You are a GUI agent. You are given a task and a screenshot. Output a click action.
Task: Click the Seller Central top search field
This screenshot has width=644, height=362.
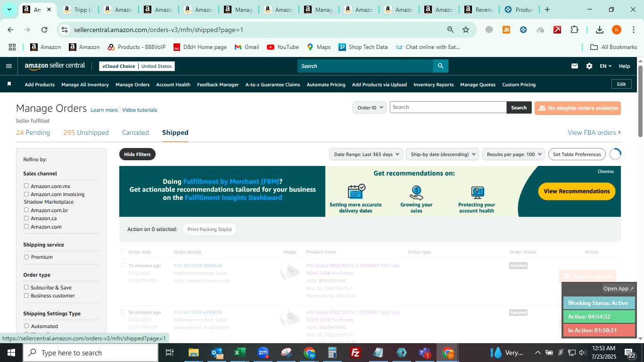(x=365, y=66)
